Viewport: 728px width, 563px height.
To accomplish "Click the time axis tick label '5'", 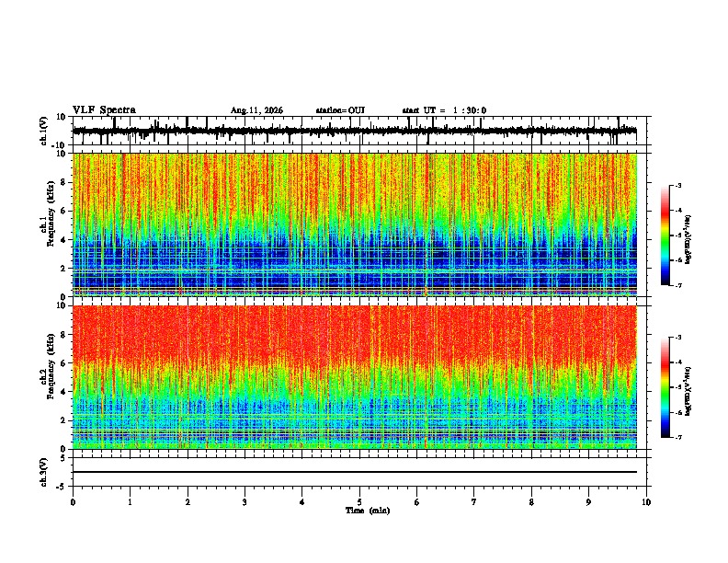I will tap(359, 502).
